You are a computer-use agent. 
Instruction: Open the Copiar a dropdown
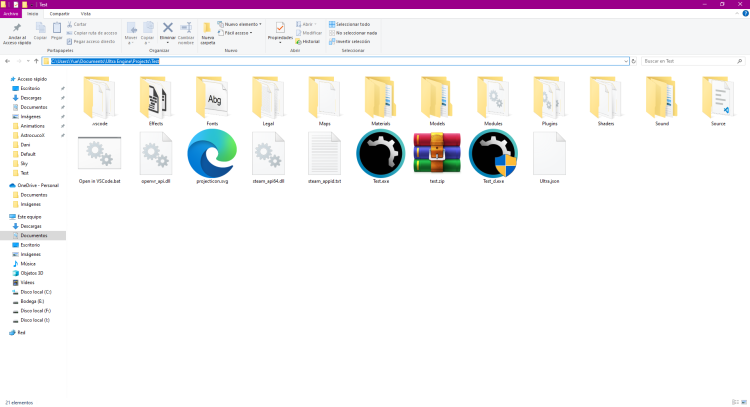[x=147, y=33]
